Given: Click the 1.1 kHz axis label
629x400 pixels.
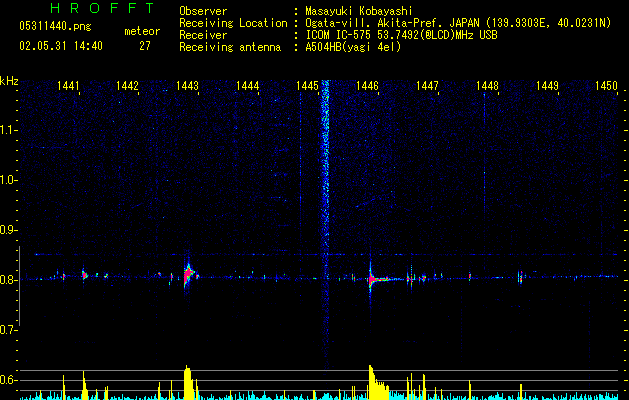Looking at the screenshot, I should (x=8, y=130).
